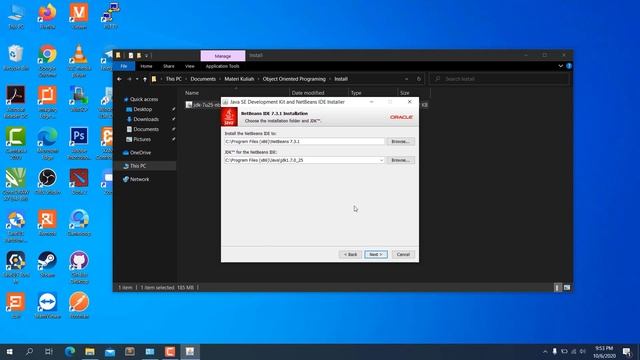This screenshot has width=640, height=360.
Task: Open the Dota 2 desktop shortcut
Action: pos(79,182)
